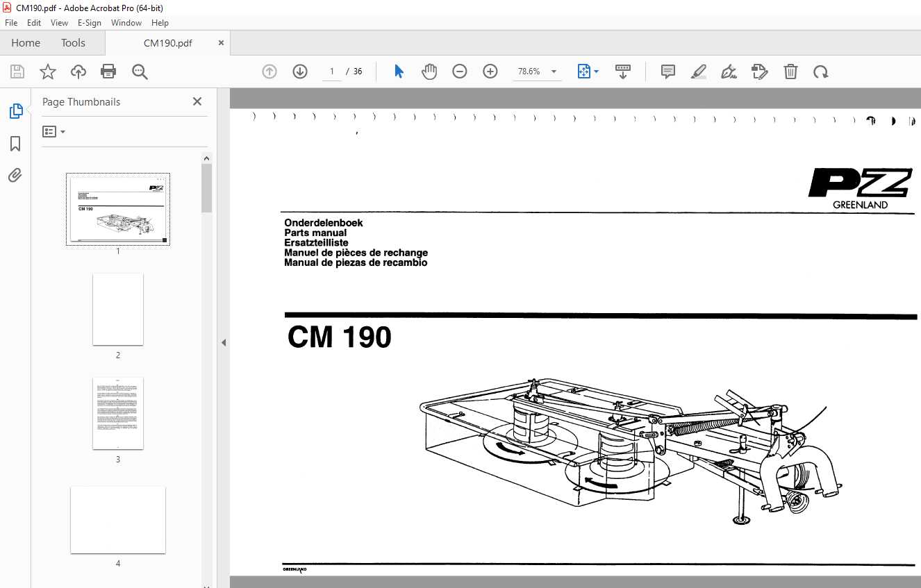The image size is (921, 588).
Task: Delete page with trash icon
Action: (790, 72)
